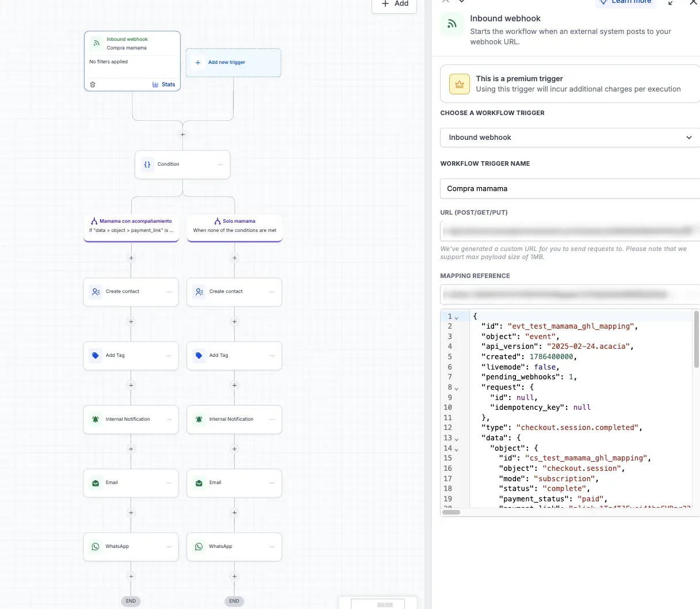The image size is (700, 609).
Task: Select the Solo mamama branch
Action: pyautogui.click(x=235, y=228)
